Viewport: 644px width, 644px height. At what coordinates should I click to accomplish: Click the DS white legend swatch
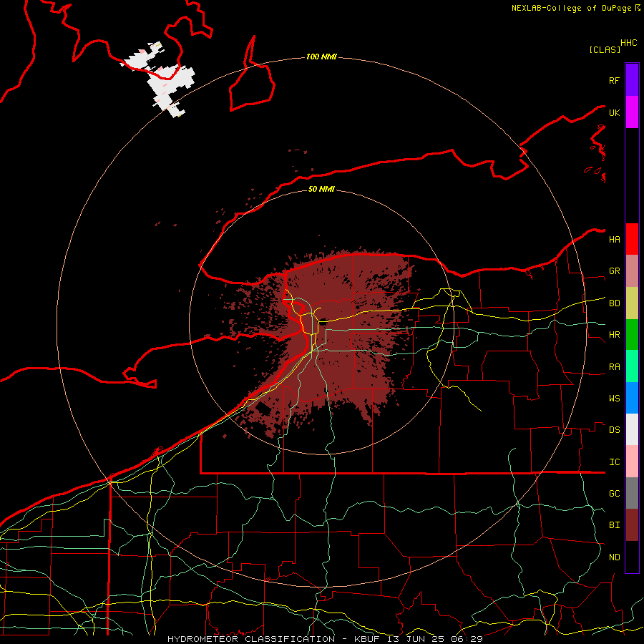pyautogui.click(x=632, y=429)
